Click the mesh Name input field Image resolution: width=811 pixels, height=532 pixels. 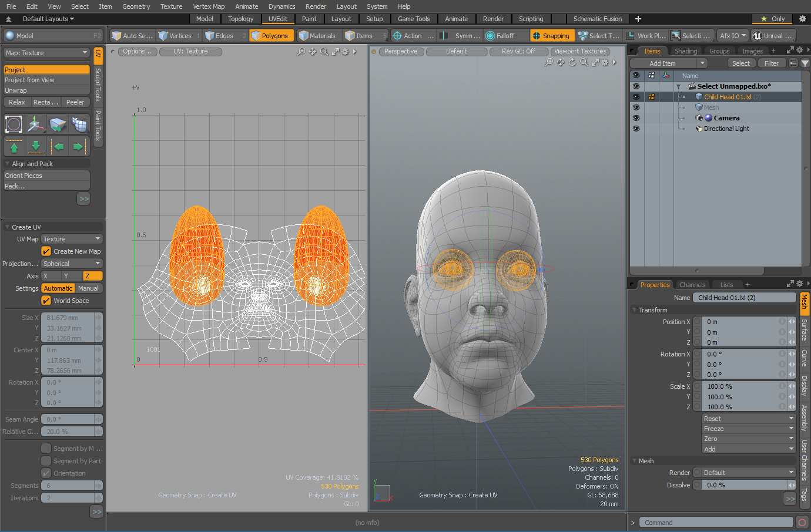(744, 298)
